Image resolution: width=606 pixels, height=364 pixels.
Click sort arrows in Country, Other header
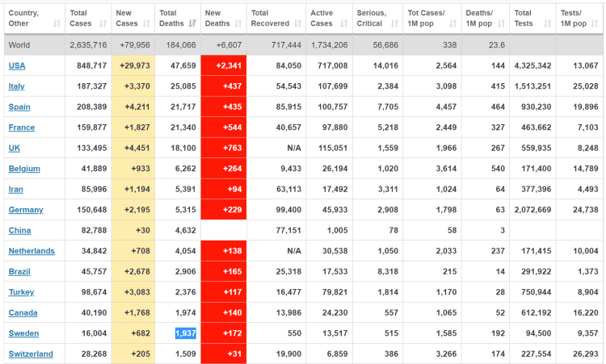[56, 24]
